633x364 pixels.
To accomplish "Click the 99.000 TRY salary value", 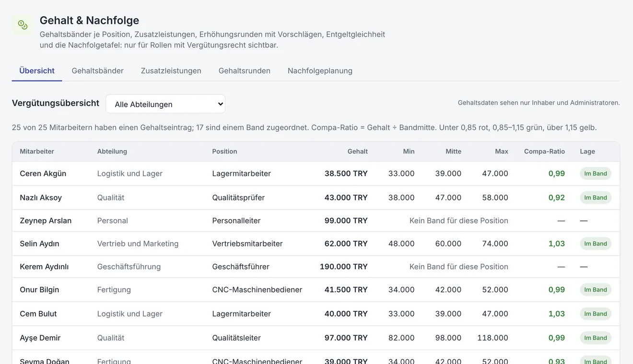I will [x=346, y=221].
